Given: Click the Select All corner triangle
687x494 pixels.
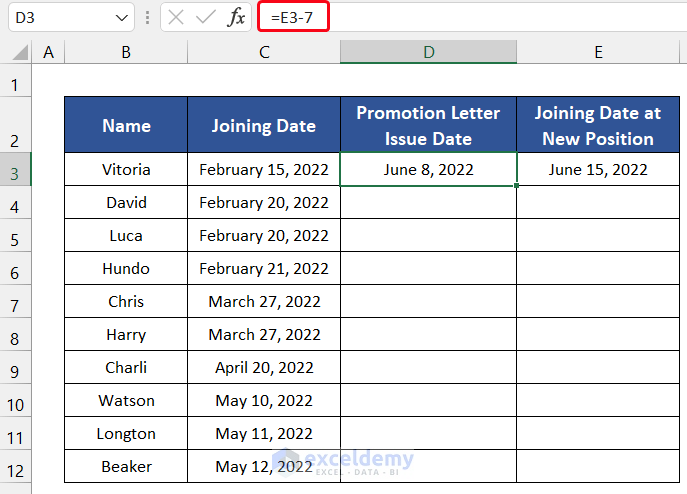Looking at the screenshot, I should pyautogui.click(x=17, y=52).
